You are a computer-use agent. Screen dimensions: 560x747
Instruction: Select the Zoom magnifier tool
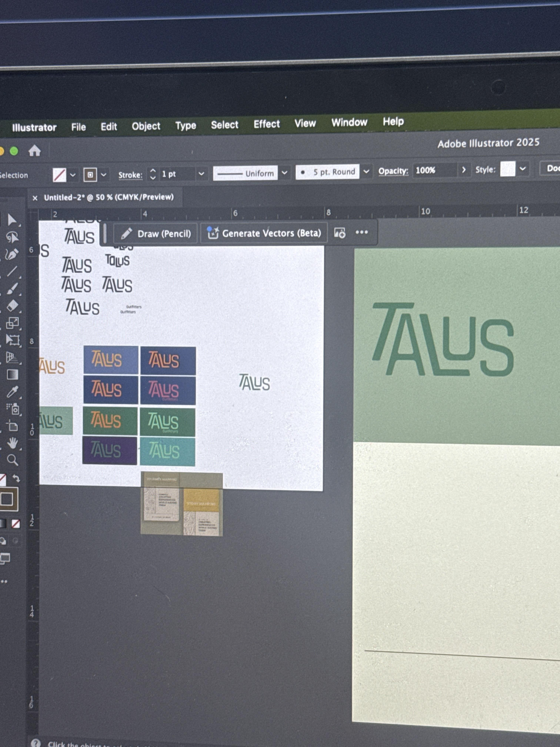pyautogui.click(x=12, y=460)
